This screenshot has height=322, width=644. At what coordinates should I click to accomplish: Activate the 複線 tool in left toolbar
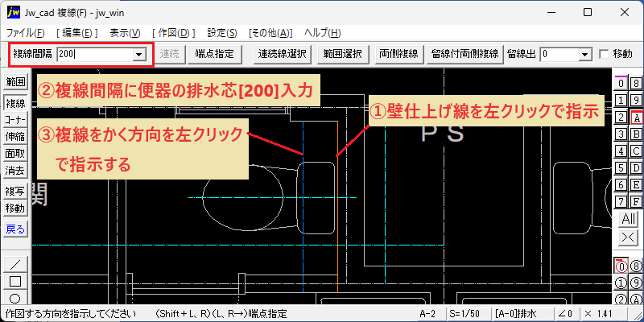[x=15, y=103]
